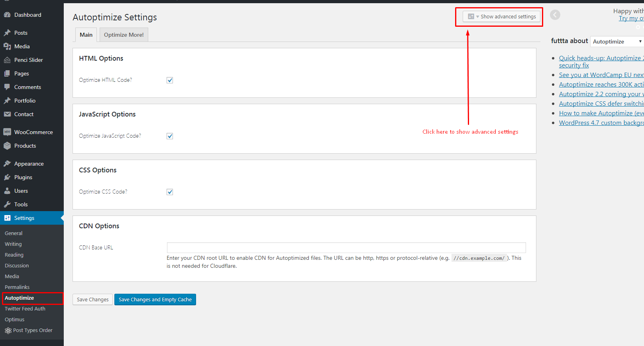The height and width of the screenshot is (346, 644).
Task: Open 'How to make Autoptimize' link
Action: pyautogui.click(x=601, y=113)
